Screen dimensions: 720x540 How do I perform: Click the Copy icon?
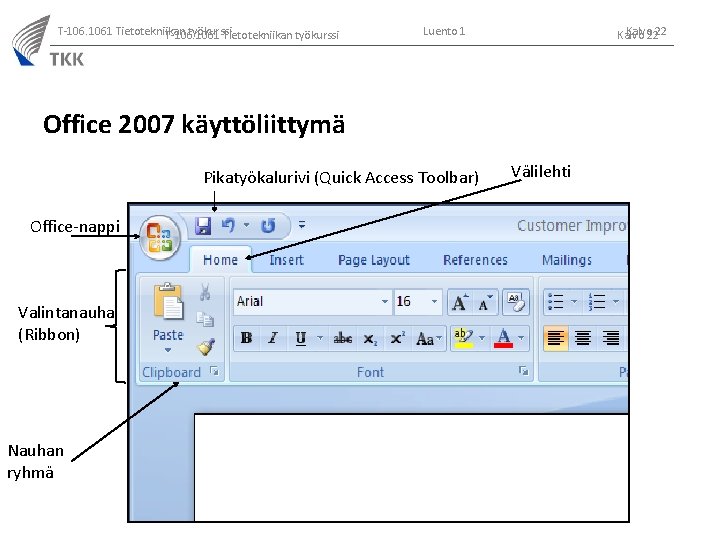click(205, 319)
